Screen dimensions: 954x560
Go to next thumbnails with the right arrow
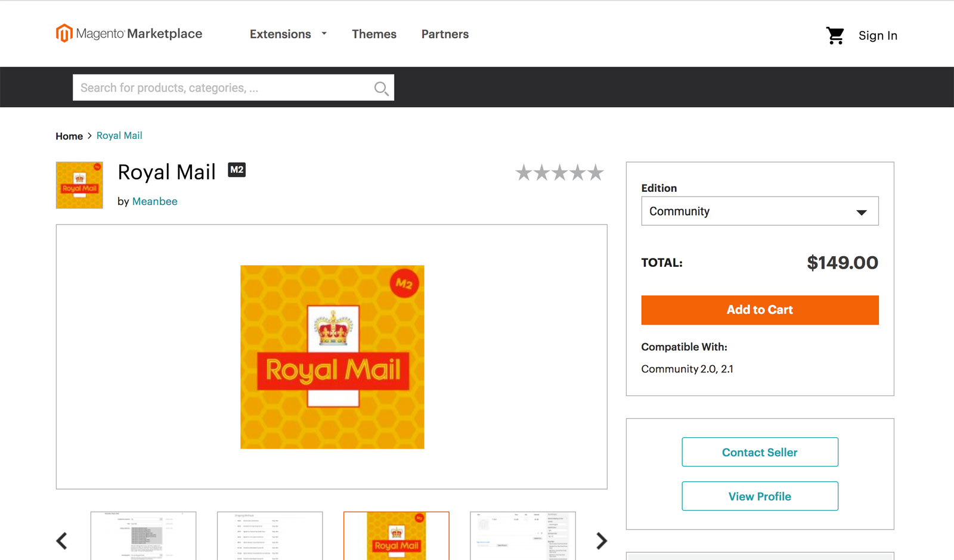pos(602,541)
